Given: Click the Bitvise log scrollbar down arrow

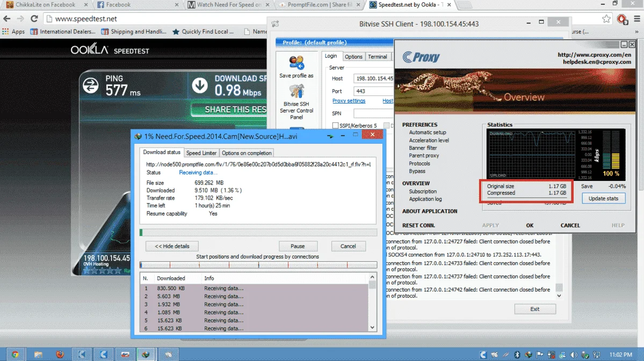Looking at the screenshot, I should 559,296.
